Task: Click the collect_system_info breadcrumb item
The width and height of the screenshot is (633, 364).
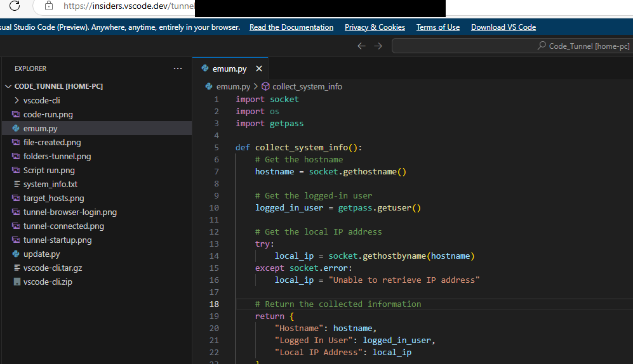Action: 307,87
